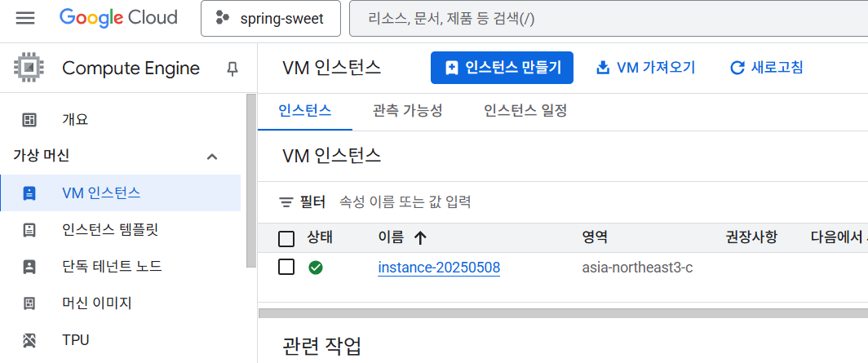Click the sidebar vertical scrollbar
Screen dimensions: 868x363
[x=251, y=180]
